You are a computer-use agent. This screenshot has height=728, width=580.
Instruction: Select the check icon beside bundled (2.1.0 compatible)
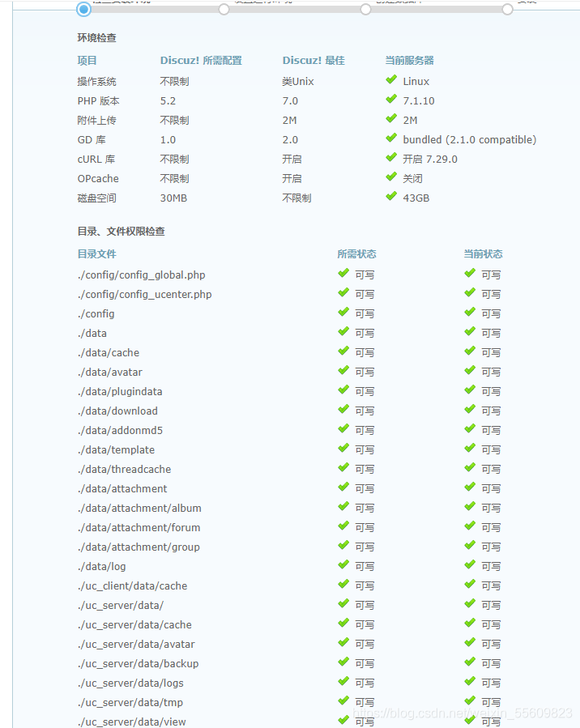coord(391,138)
